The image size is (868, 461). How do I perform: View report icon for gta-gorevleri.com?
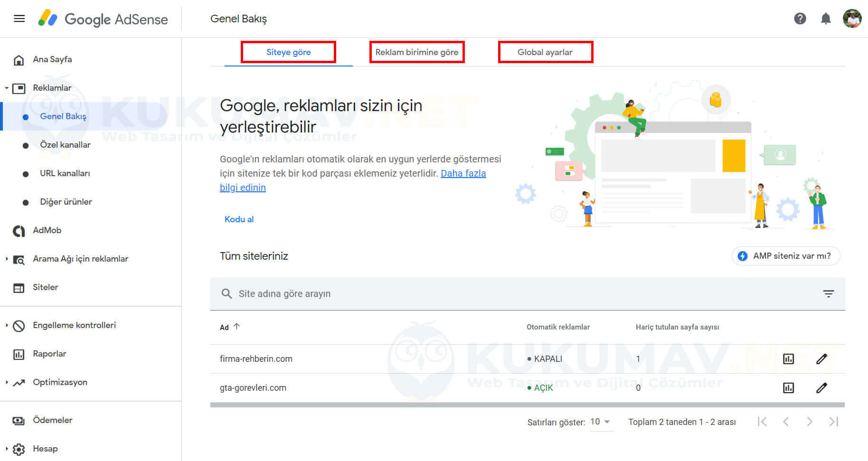pos(788,388)
